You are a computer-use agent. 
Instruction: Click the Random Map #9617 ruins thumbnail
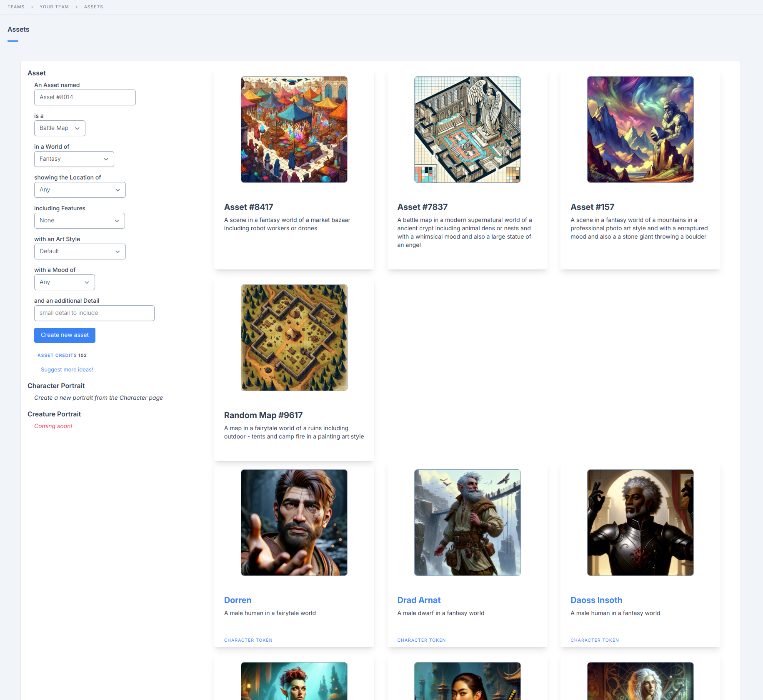click(294, 338)
